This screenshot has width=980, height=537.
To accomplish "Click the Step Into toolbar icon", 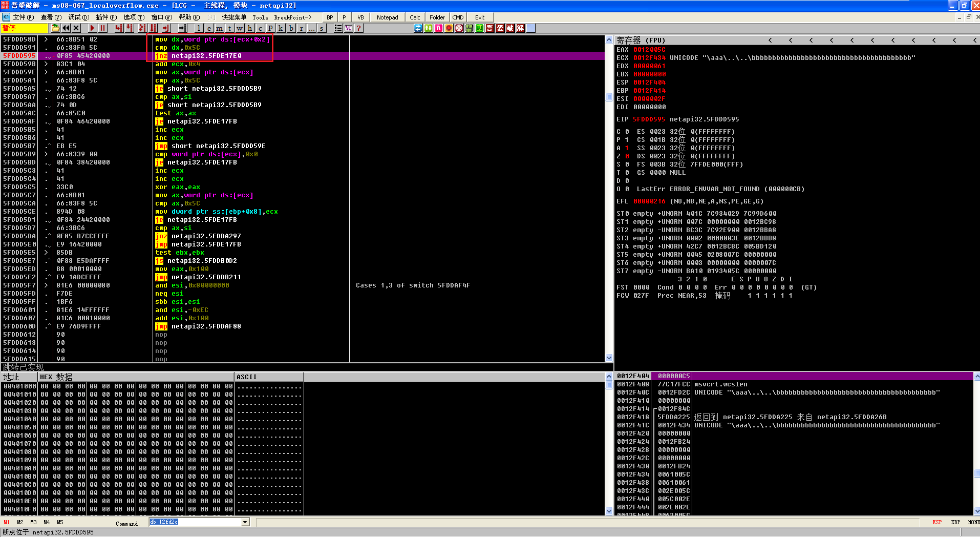I will coord(119,28).
